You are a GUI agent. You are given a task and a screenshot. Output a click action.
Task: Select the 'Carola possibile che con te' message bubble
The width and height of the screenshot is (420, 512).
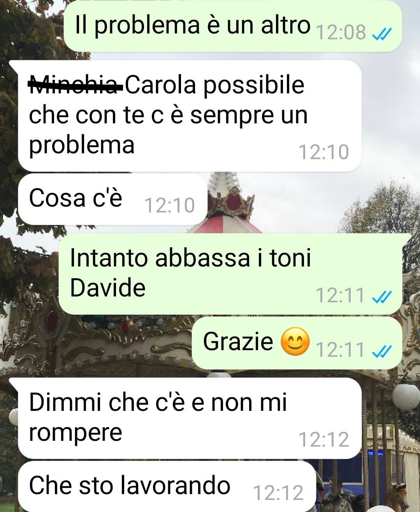[190, 116]
